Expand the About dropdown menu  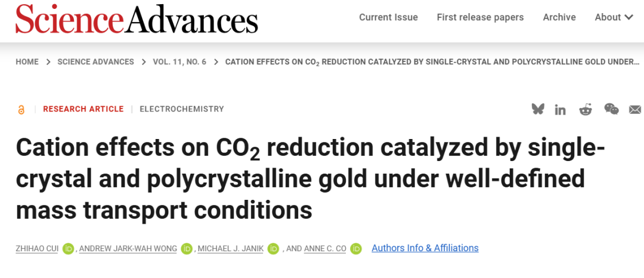point(614,17)
